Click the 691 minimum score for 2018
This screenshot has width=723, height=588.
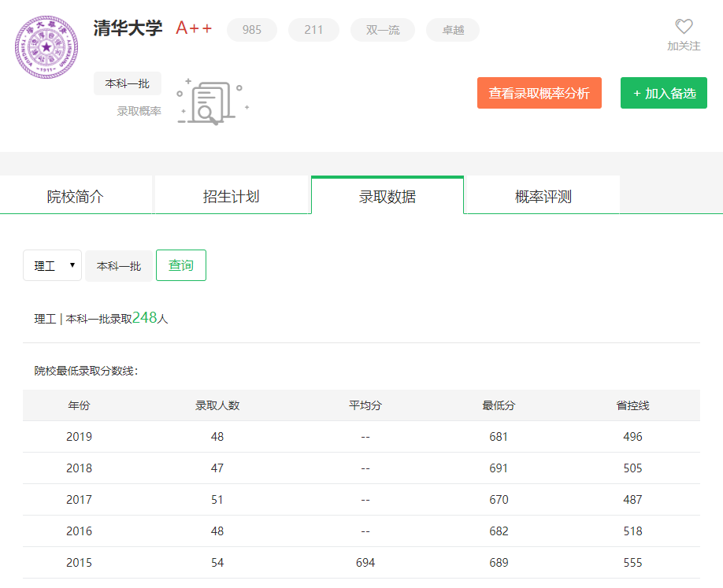pyautogui.click(x=499, y=468)
